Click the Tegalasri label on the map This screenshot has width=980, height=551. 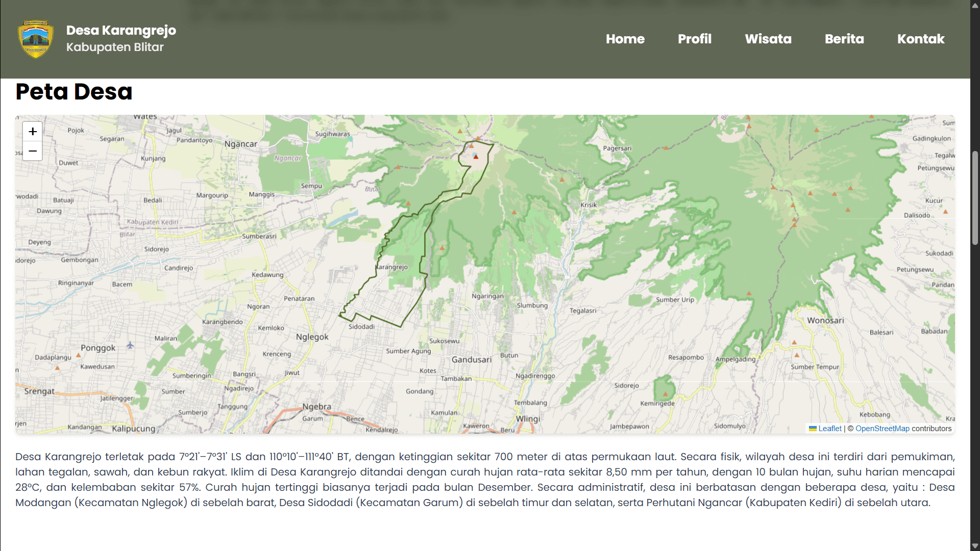[x=583, y=310]
